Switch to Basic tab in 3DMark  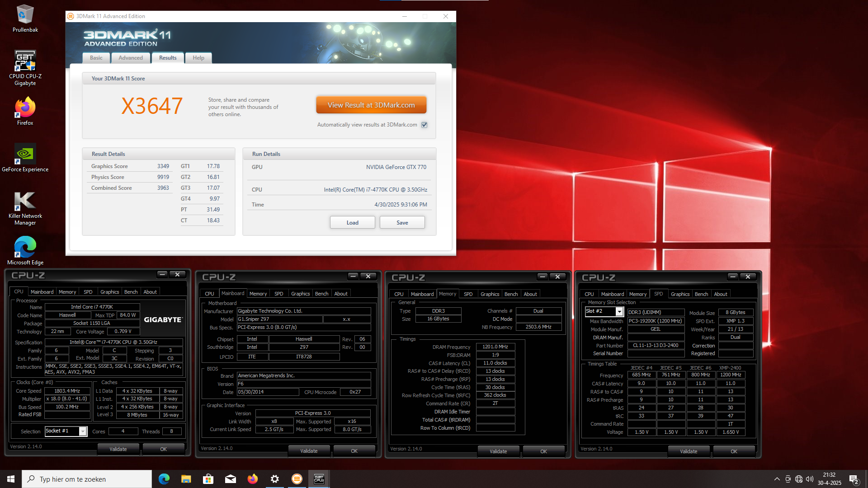(96, 58)
